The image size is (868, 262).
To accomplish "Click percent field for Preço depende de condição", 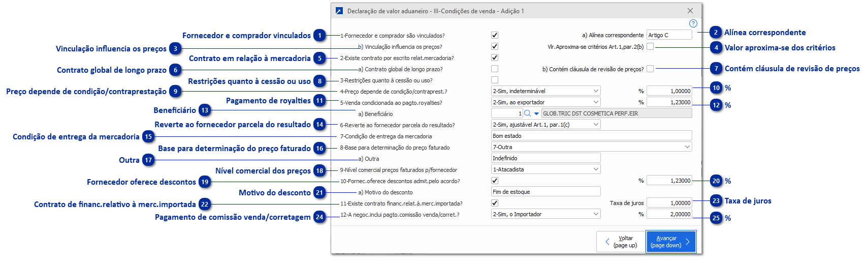I will [x=669, y=91].
